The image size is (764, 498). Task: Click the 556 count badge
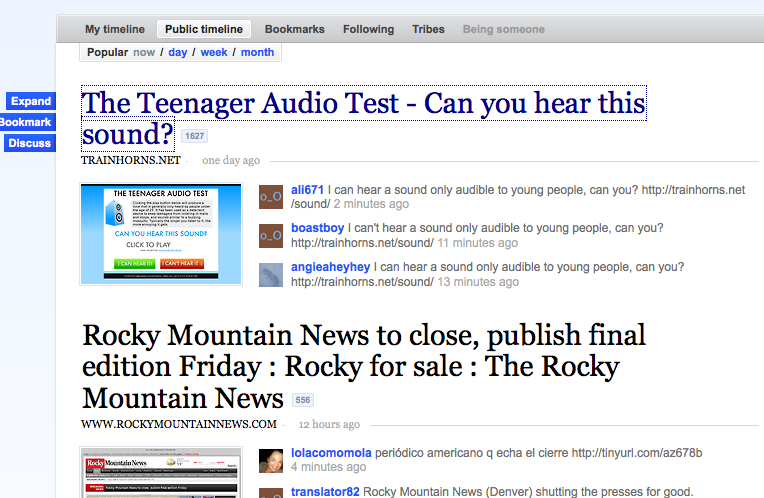(x=303, y=400)
